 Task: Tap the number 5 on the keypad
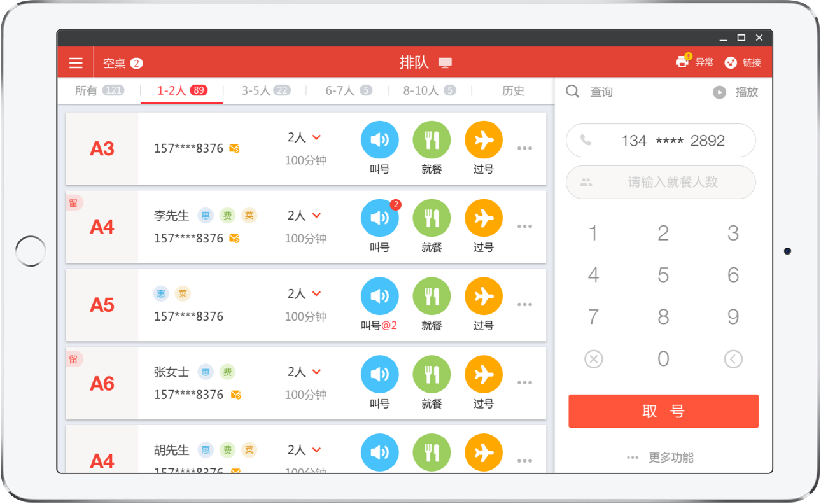click(x=663, y=276)
